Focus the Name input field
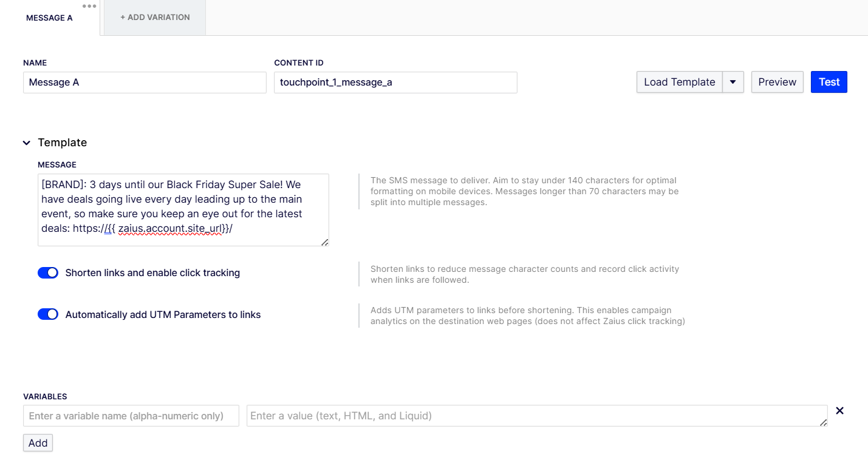 click(x=145, y=83)
